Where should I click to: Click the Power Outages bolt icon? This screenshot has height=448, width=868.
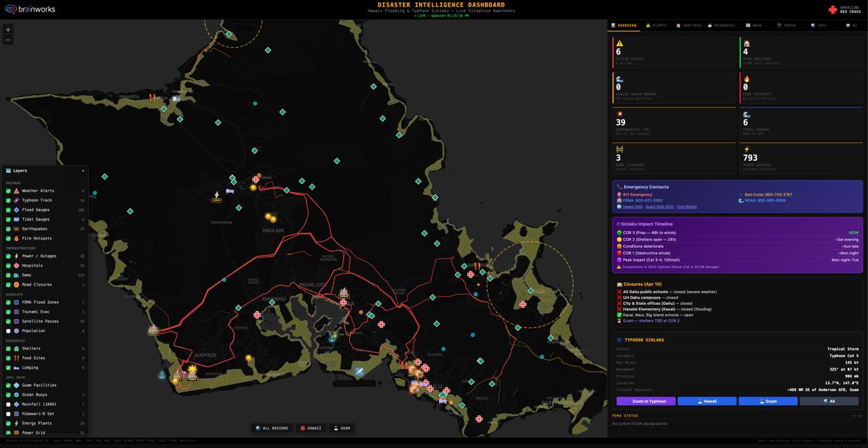tap(747, 149)
